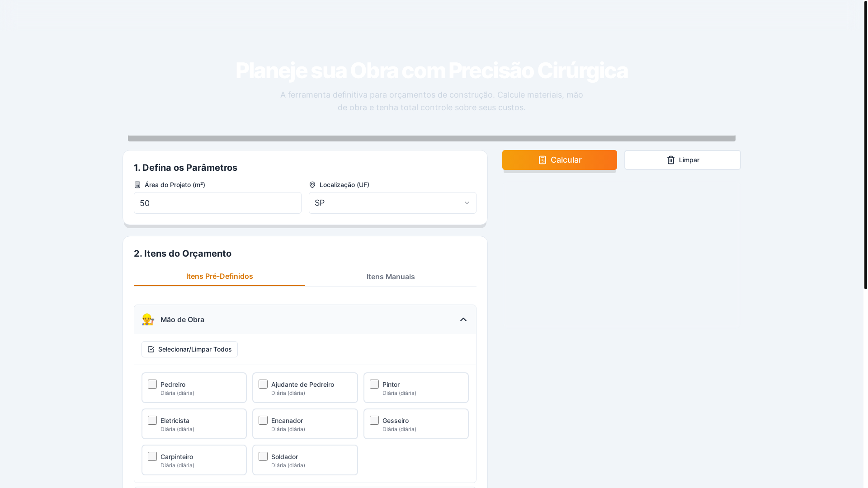Enable the Eletricista checkbox

point(152,420)
